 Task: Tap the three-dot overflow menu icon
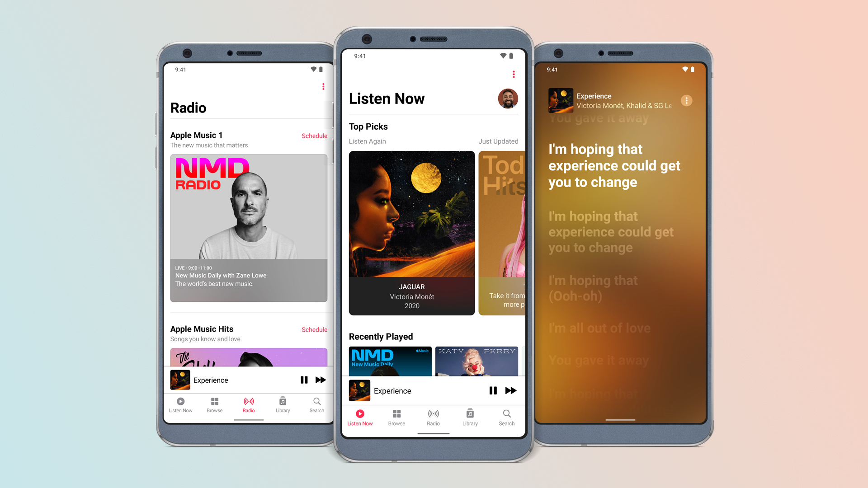511,75
